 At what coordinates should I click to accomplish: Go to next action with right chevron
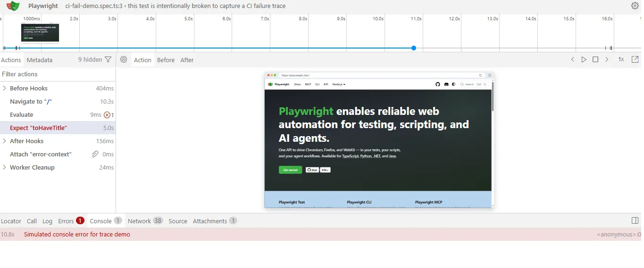coord(607,60)
